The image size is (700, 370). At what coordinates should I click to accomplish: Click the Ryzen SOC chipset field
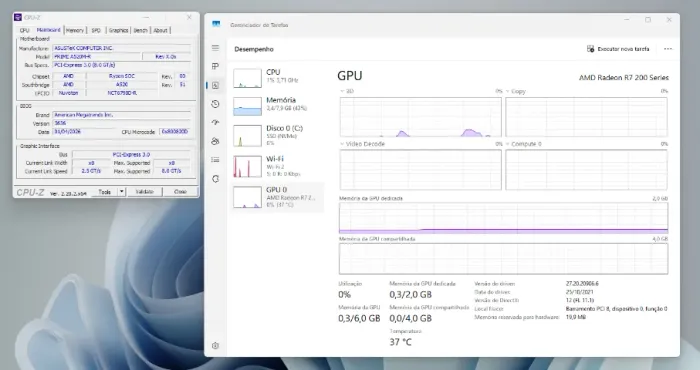click(121, 76)
